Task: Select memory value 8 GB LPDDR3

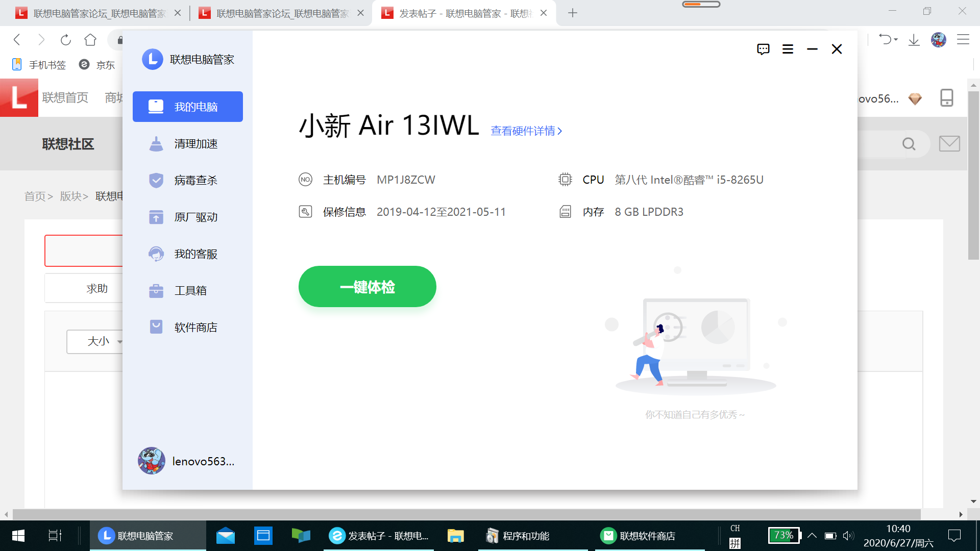Action: (649, 212)
